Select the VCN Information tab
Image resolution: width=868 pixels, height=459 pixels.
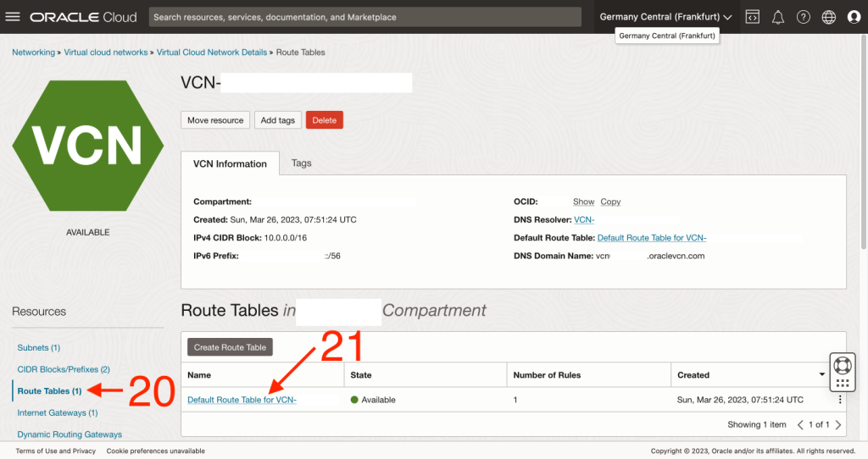pyautogui.click(x=230, y=163)
